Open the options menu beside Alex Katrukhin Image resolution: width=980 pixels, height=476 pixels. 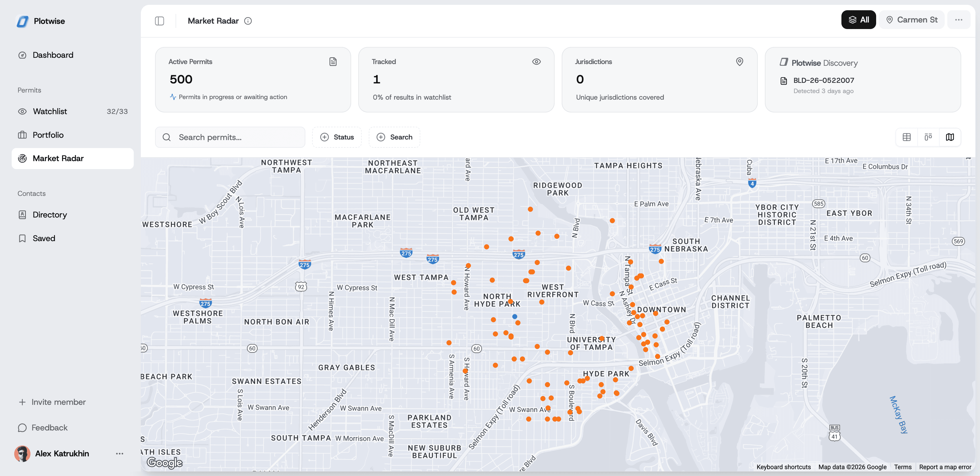click(119, 453)
